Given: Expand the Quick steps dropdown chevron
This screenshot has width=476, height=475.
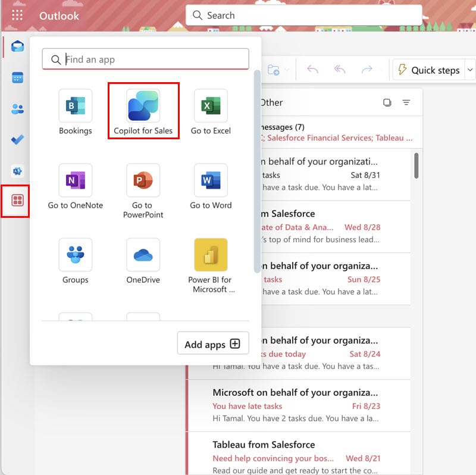Looking at the screenshot, I should pyautogui.click(x=470, y=70).
